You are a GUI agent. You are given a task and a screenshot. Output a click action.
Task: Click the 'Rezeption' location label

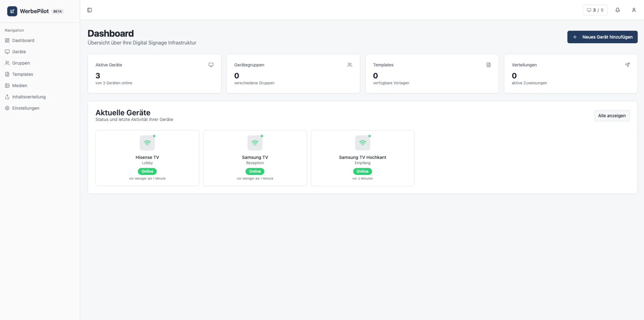tap(255, 163)
